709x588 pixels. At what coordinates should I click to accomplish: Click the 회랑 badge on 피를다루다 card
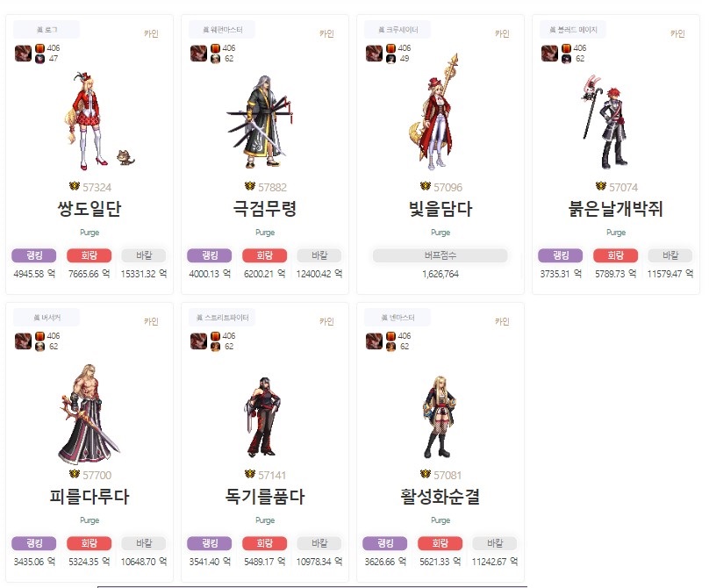[x=90, y=543]
